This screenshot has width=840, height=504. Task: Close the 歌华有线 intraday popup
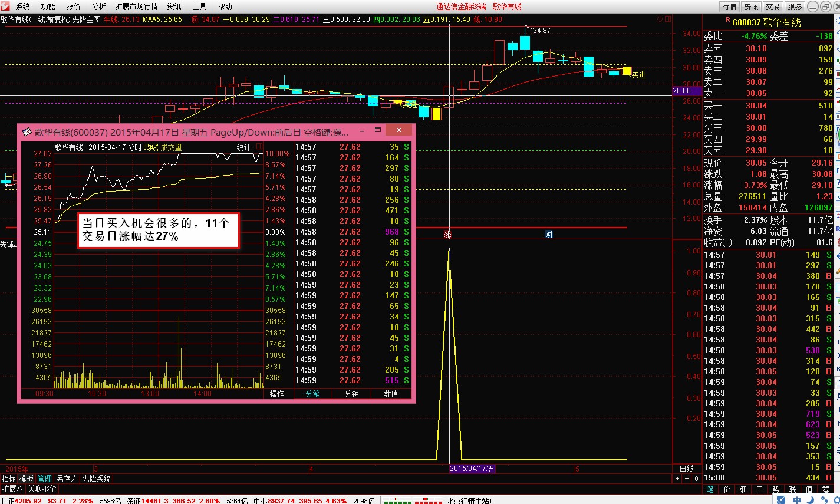point(400,130)
